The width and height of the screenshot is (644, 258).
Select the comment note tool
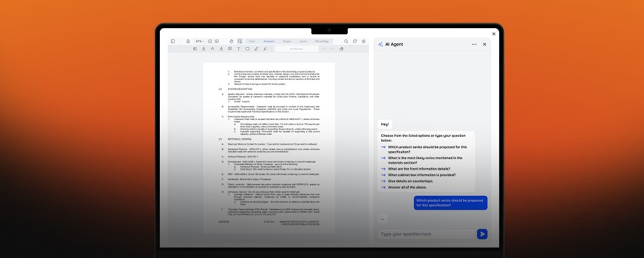(x=230, y=48)
